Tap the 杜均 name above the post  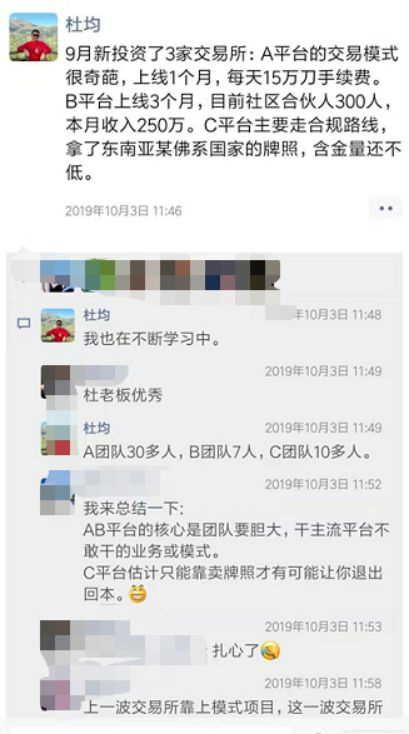point(83,24)
